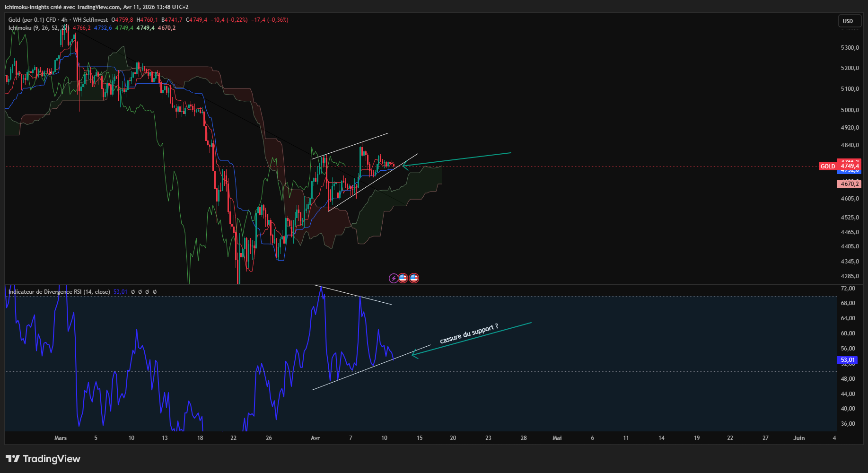The image size is (868, 473).
Task: Click the 'Mai' label on the time axis
Action: [557, 438]
